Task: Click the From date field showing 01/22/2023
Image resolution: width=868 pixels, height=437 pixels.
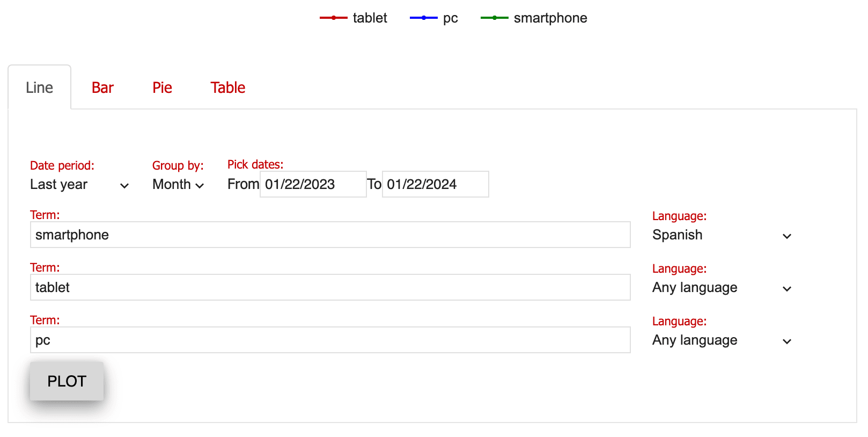Action: coord(313,184)
